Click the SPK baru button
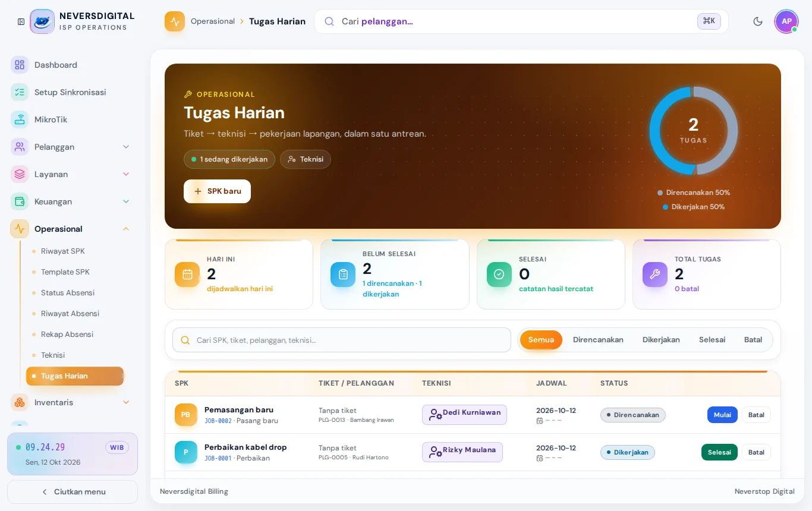This screenshot has height=511, width=812. coord(217,191)
